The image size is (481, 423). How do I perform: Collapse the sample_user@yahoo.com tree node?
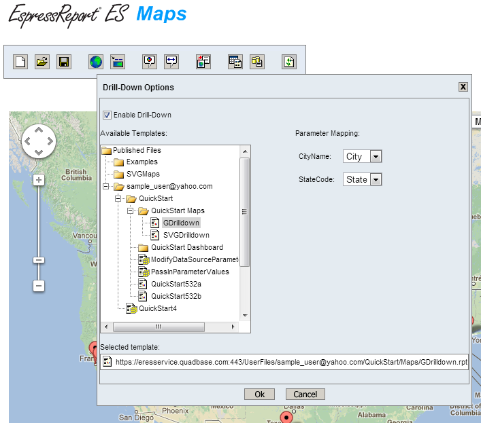coord(106,186)
